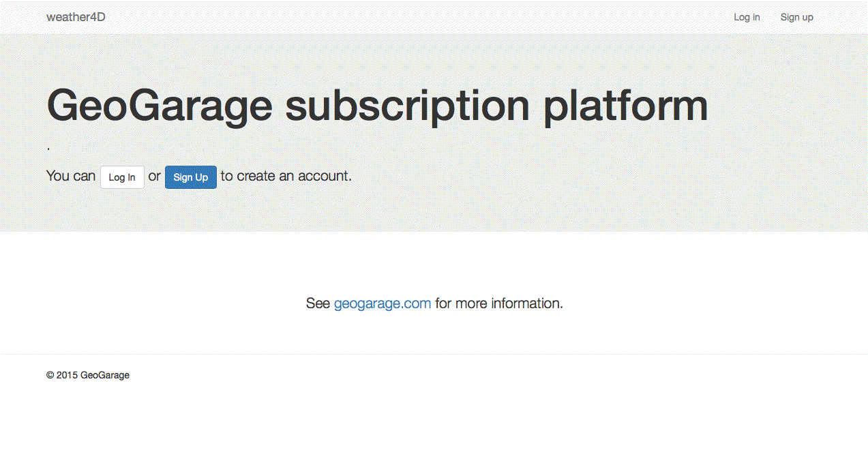The height and width of the screenshot is (465, 868).
Task: Click the blue Sign Up button
Action: click(x=191, y=177)
